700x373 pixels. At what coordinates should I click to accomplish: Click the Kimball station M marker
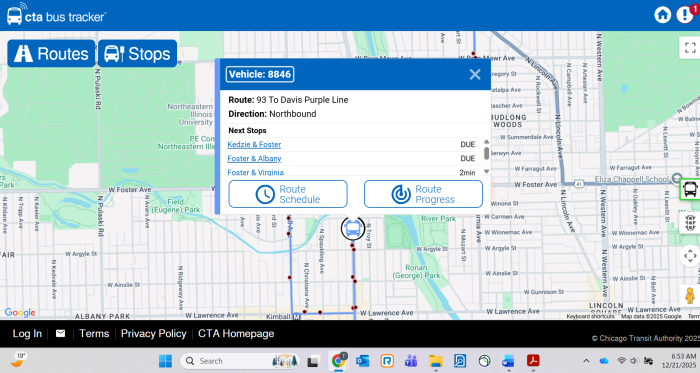[296, 317]
